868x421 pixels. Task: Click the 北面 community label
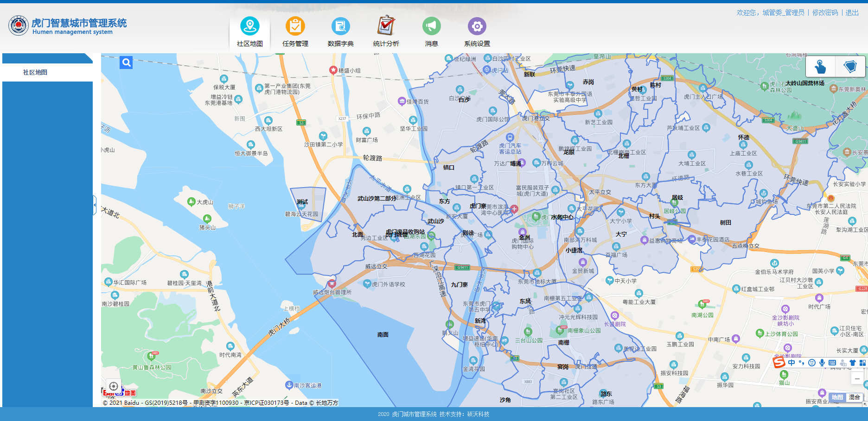coord(357,235)
